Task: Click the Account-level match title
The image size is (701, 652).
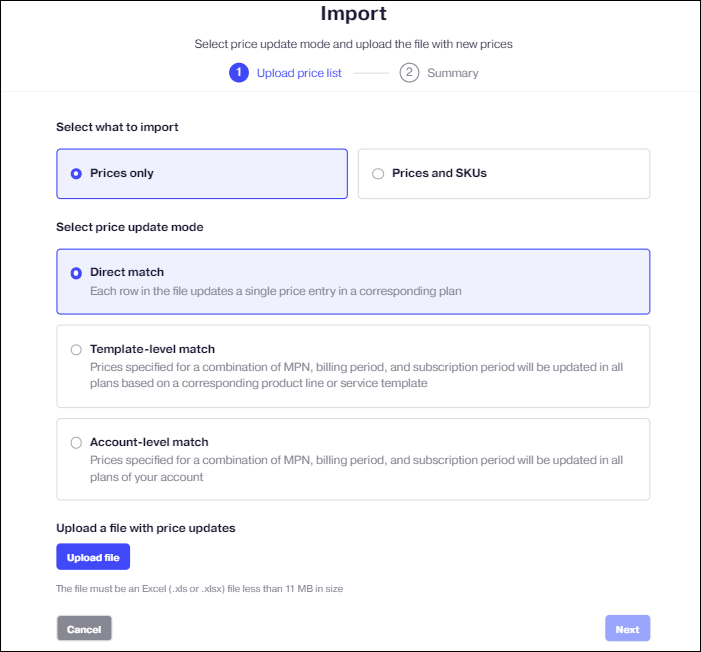Action: [x=149, y=442]
